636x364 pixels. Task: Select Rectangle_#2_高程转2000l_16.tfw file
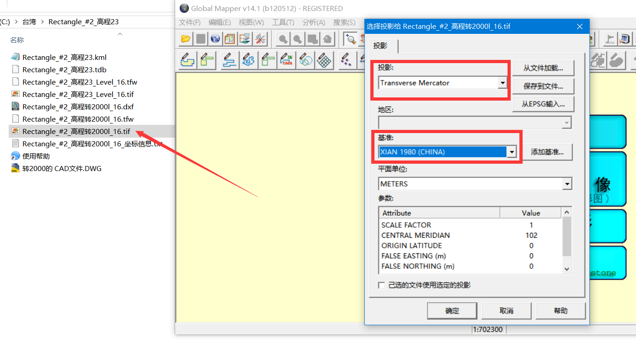(78, 119)
